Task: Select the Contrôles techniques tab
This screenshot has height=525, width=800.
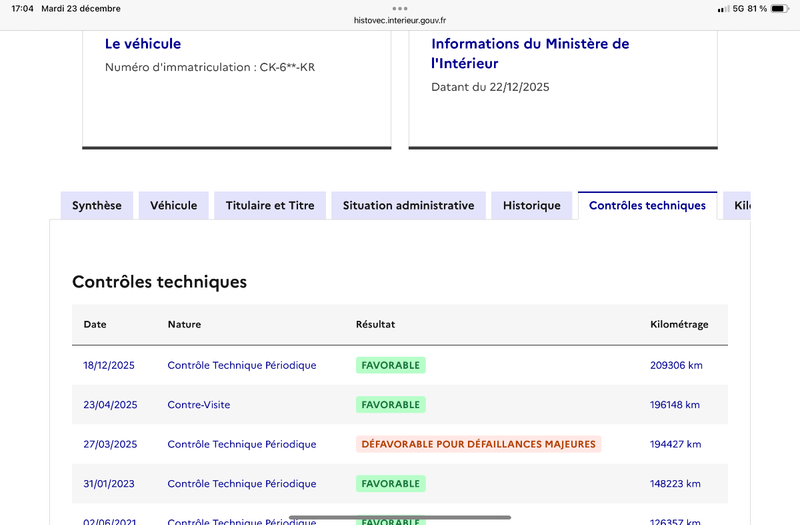Action: (x=647, y=205)
